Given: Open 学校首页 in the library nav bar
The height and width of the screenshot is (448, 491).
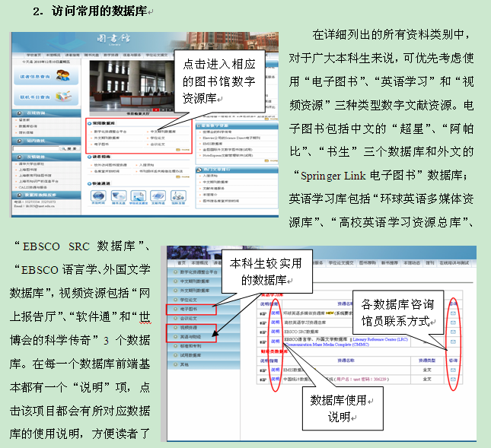Looking at the screenshot, I should 33,55.
